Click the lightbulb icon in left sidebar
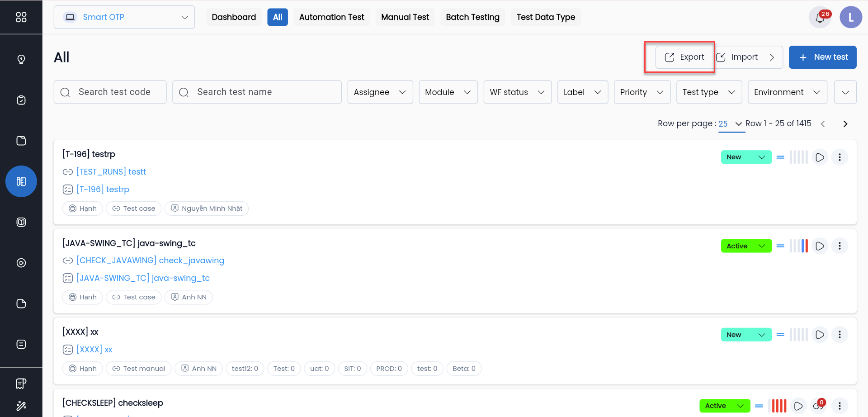This screenshot has width=868, height=417. click(x=21, y=59)
